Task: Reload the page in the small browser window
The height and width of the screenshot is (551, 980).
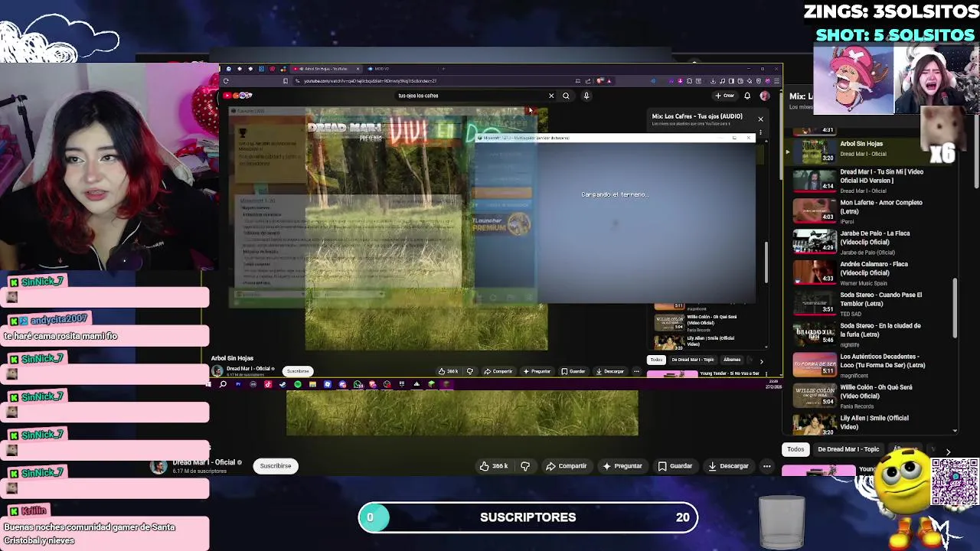Action: (226, 80)
